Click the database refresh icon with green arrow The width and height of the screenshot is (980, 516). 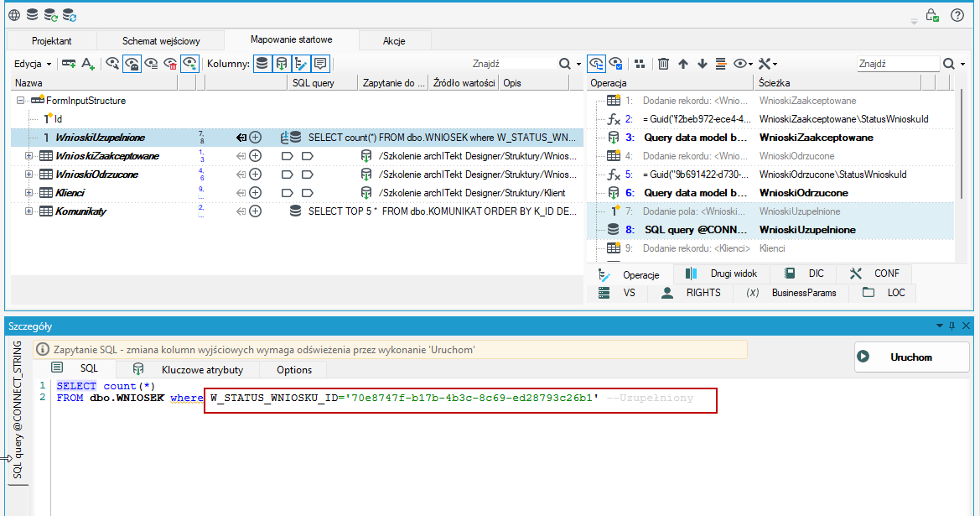coord(51,15)
